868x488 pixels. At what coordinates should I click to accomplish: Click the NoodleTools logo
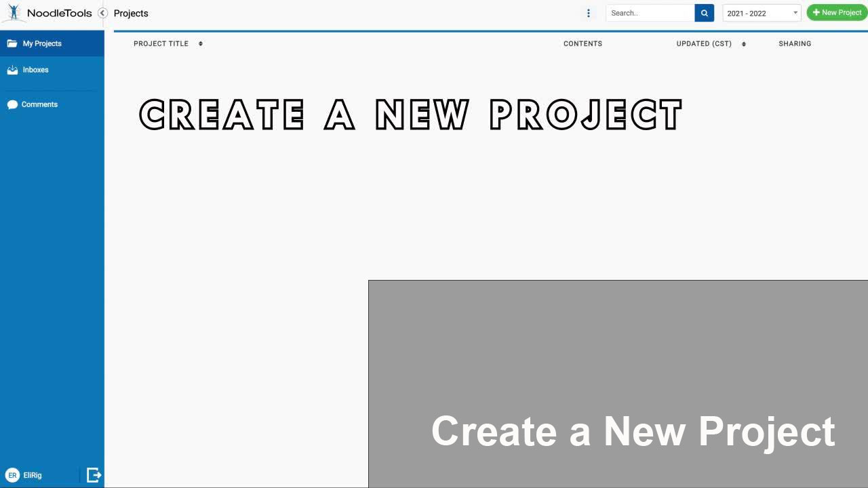pos(47,13)
